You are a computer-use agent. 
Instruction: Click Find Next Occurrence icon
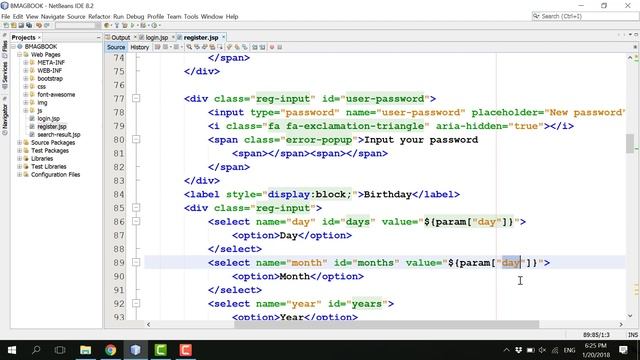(204, 47)
